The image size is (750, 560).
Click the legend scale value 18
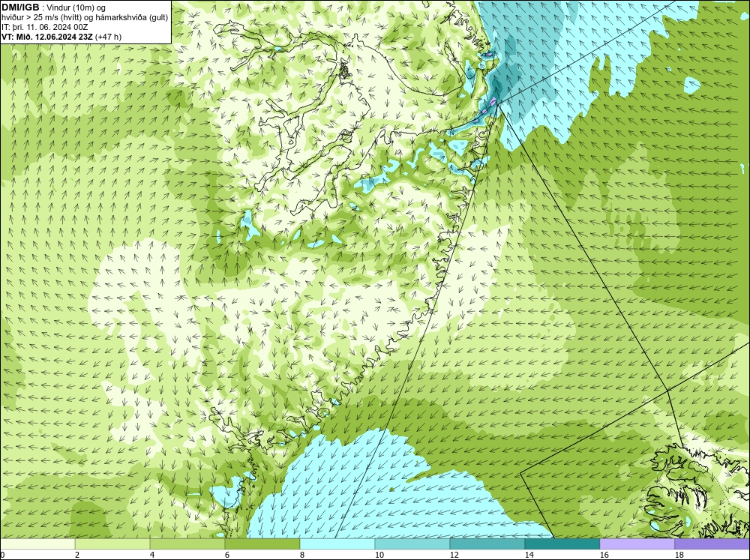tap(679, 555)
